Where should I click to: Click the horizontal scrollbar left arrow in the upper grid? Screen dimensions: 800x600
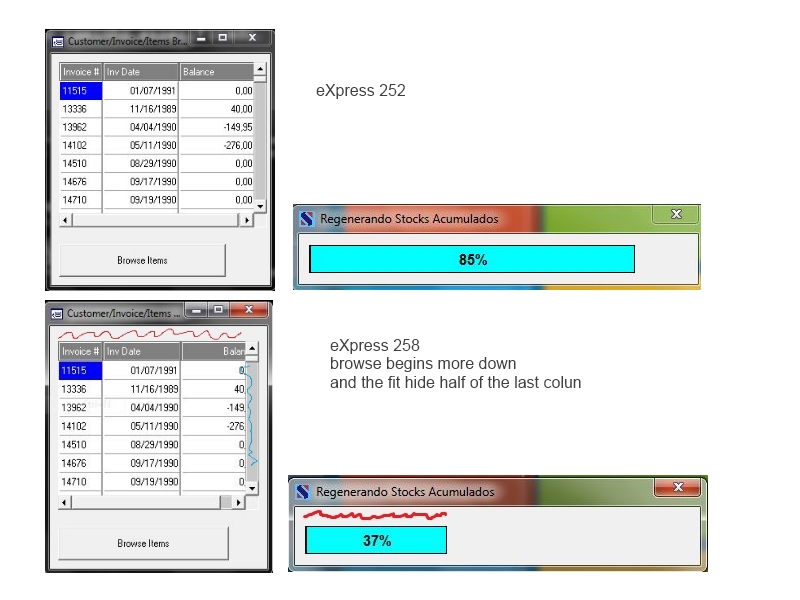coord(66,220)
